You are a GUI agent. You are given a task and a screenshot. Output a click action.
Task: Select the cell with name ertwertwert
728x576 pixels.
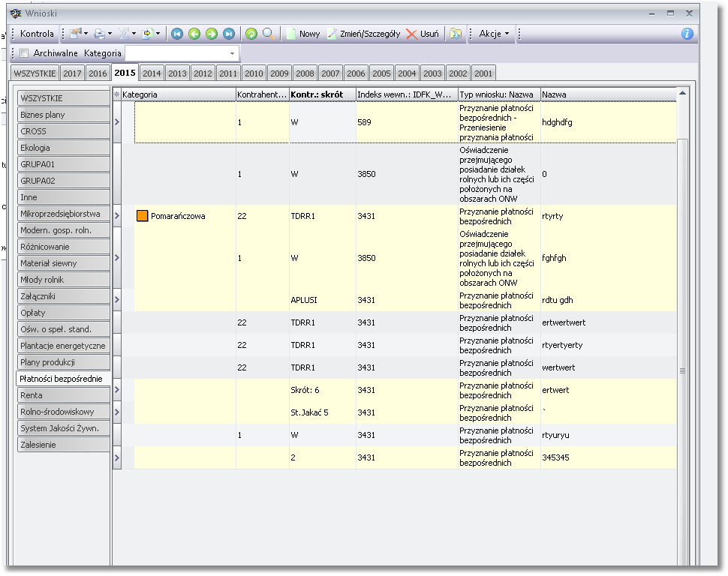(608, 322)
